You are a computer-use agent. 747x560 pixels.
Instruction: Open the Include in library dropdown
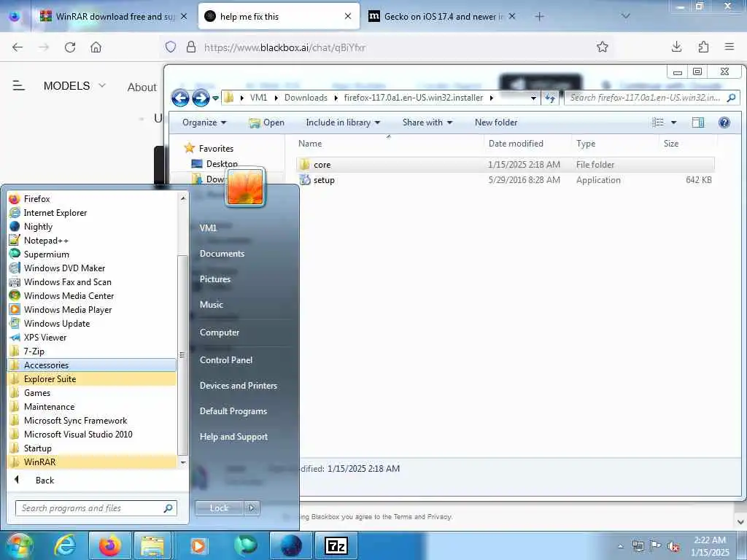pos(343,122)
